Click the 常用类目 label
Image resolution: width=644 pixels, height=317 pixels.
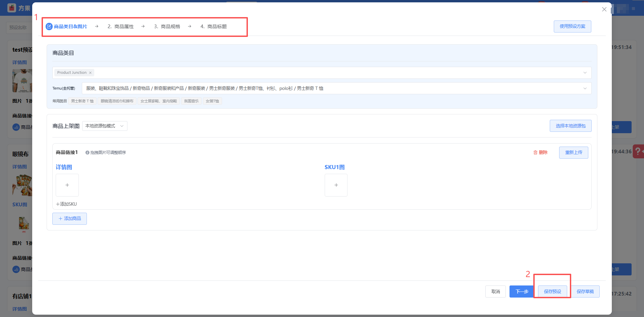59,101
